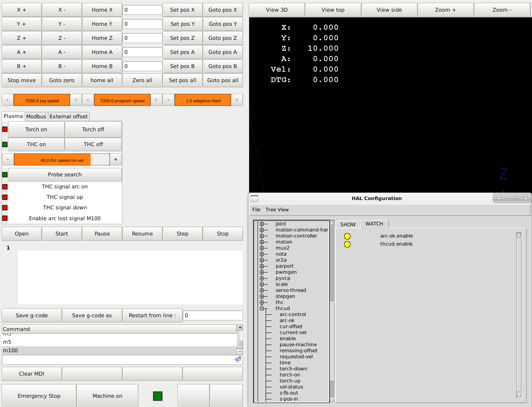Select the torch-on pin under thcud
This screenshot has width=532, height=407.
click(290, 375)
